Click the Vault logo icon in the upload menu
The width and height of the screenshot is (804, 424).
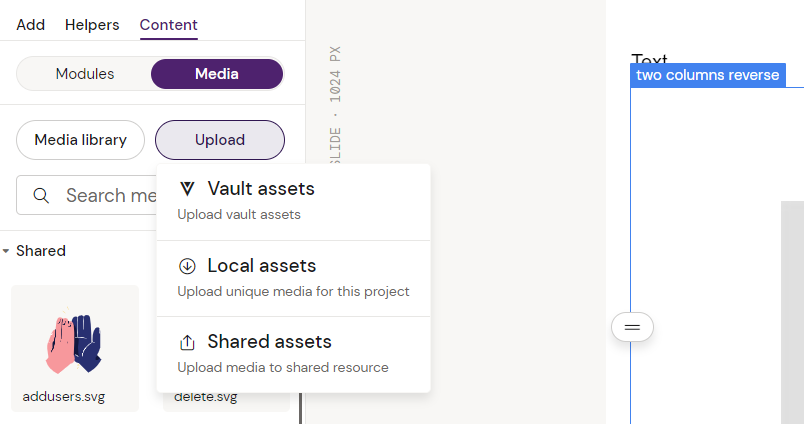187,189
